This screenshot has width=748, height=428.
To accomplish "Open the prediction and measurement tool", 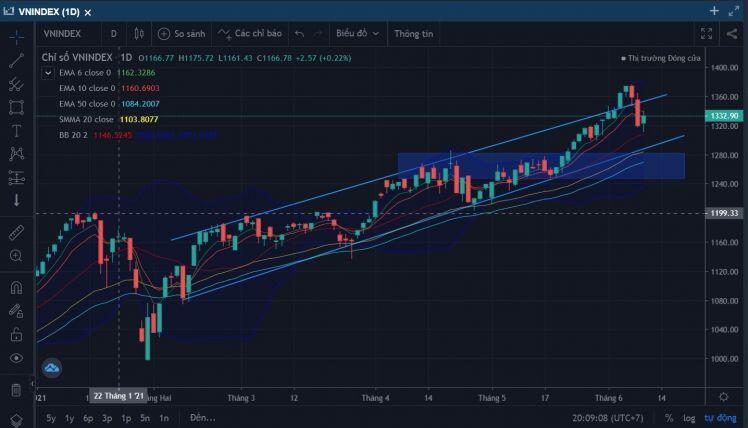I will 16,177.
